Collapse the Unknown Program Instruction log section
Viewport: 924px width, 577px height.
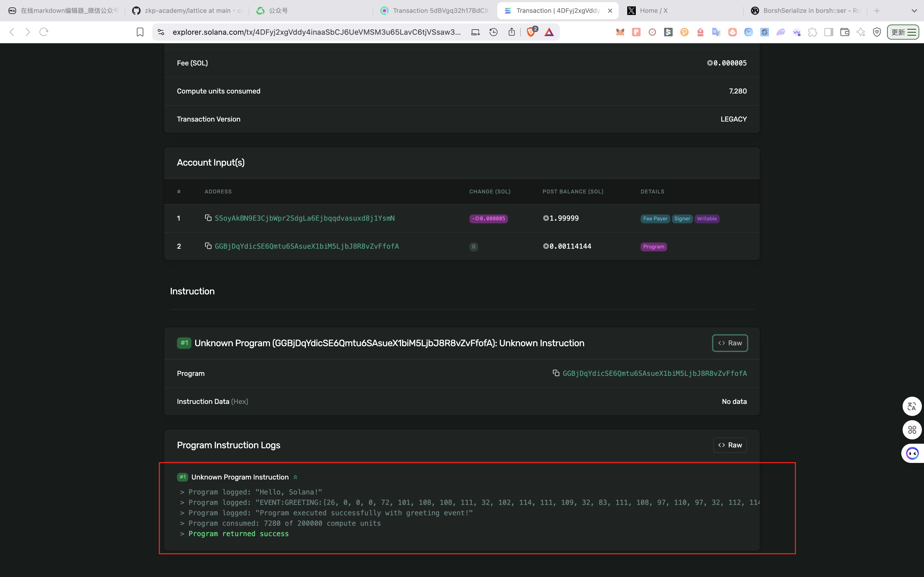point(295,477)
